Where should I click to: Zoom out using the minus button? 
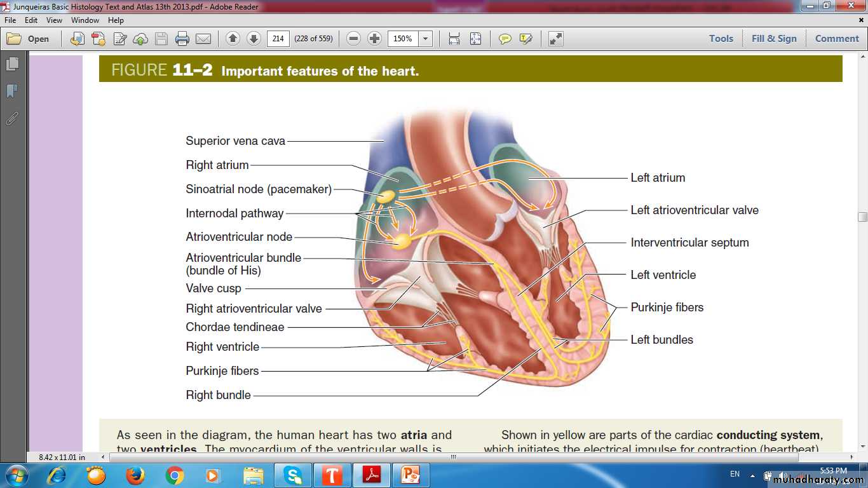pyautogui.click(x=354, y=39)
